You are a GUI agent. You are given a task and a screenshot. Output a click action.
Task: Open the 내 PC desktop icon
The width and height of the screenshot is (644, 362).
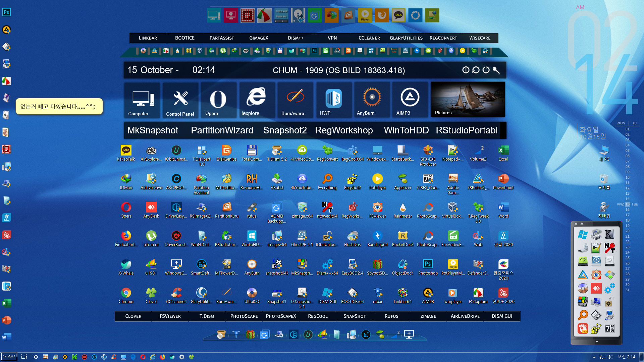604,153
